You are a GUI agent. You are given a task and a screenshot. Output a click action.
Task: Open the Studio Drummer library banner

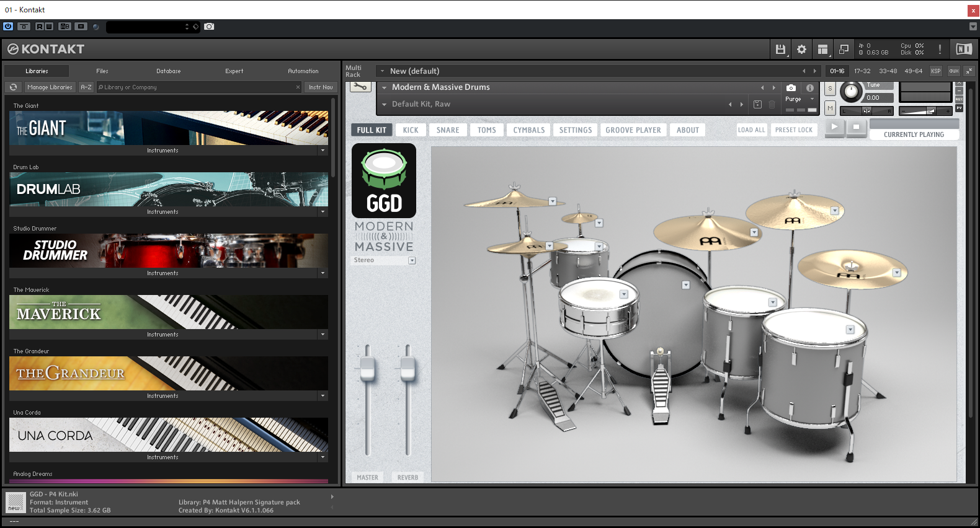pyautogui.click(x=169, y=250)
